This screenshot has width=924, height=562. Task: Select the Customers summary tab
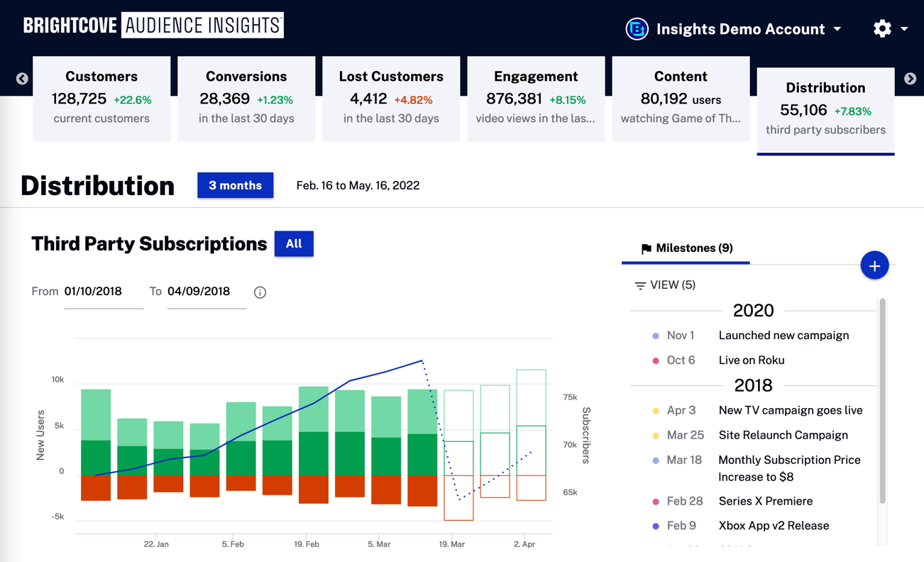point(101,99)
